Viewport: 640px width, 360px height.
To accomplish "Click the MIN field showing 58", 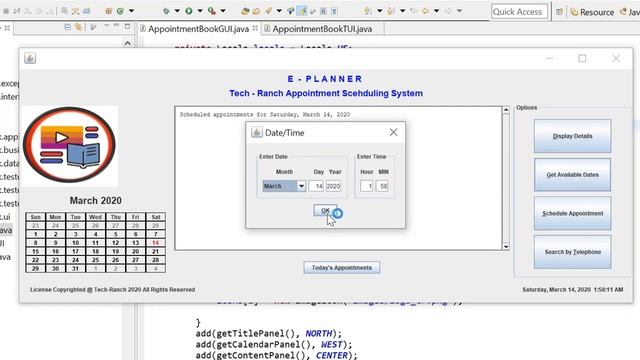I will (x=382, y=186).
